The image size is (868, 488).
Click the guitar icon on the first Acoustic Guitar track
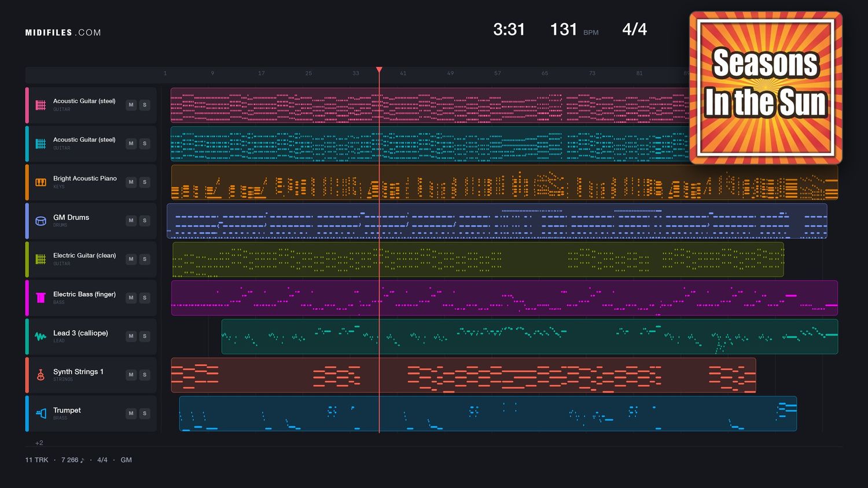tap(41, 105)
